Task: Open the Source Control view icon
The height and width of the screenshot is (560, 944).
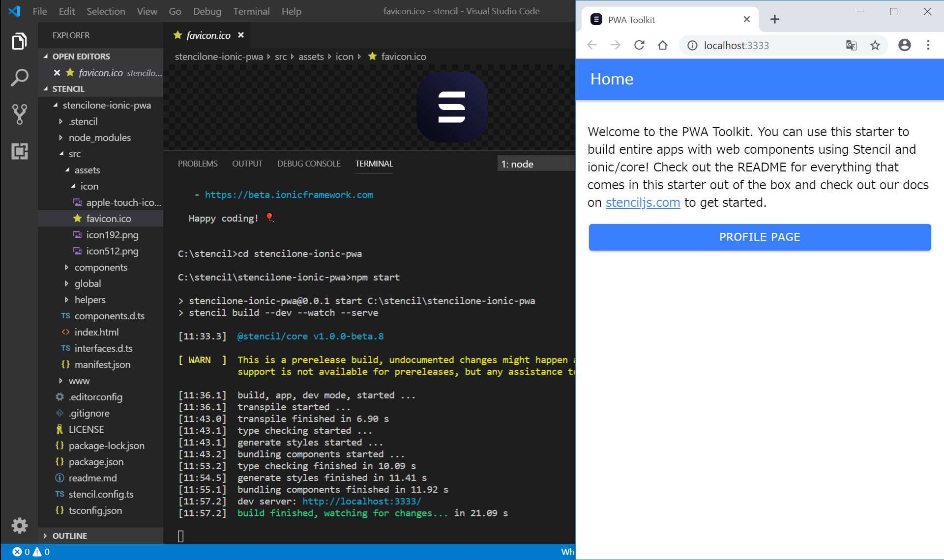Action: coord(19,114)
